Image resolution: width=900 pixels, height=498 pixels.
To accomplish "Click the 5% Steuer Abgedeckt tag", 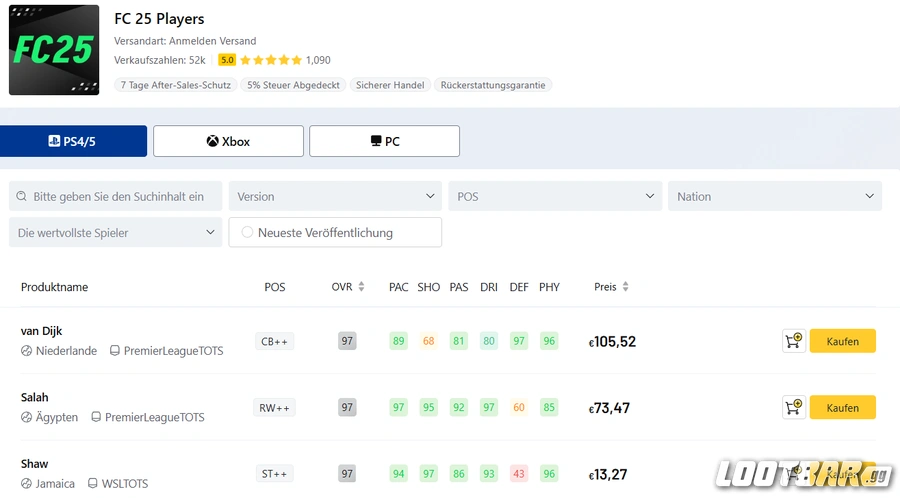I will point(293,85).
